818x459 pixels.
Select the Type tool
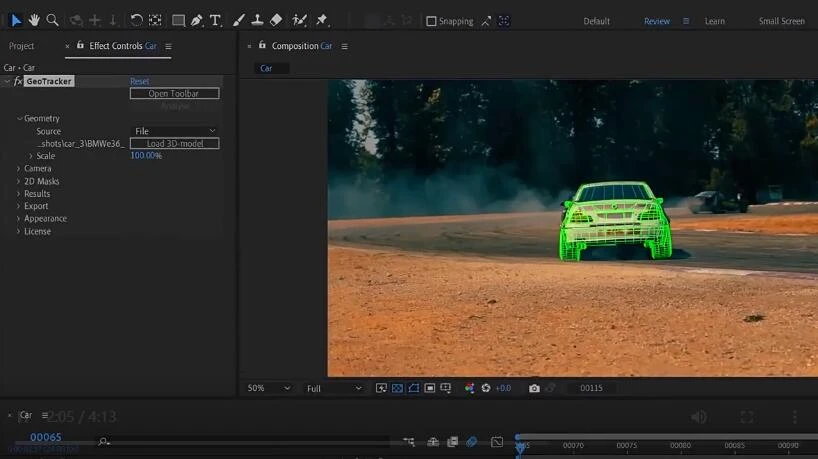tap(215, 20)
